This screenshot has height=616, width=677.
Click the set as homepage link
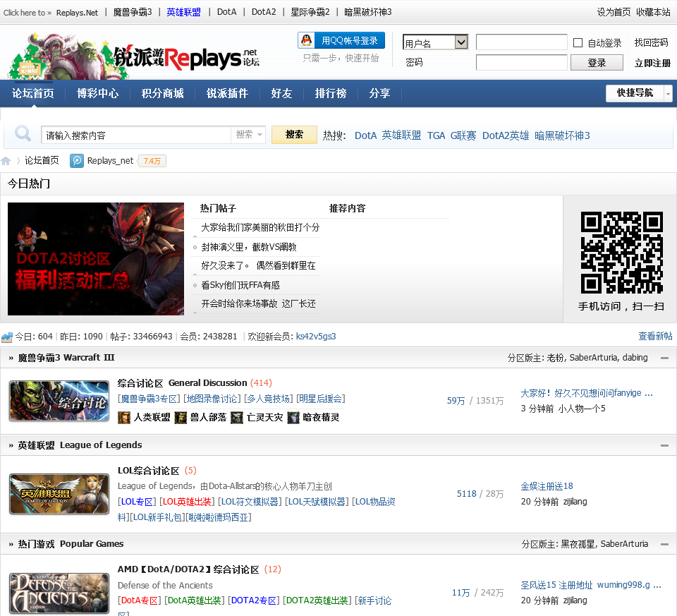[614, 12]
